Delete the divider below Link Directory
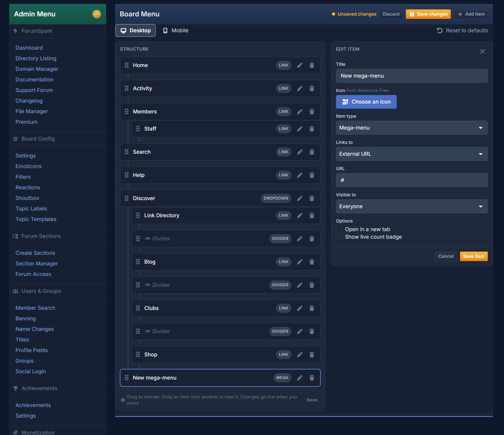This screenshot has height=435, width=504. [312, 239]
